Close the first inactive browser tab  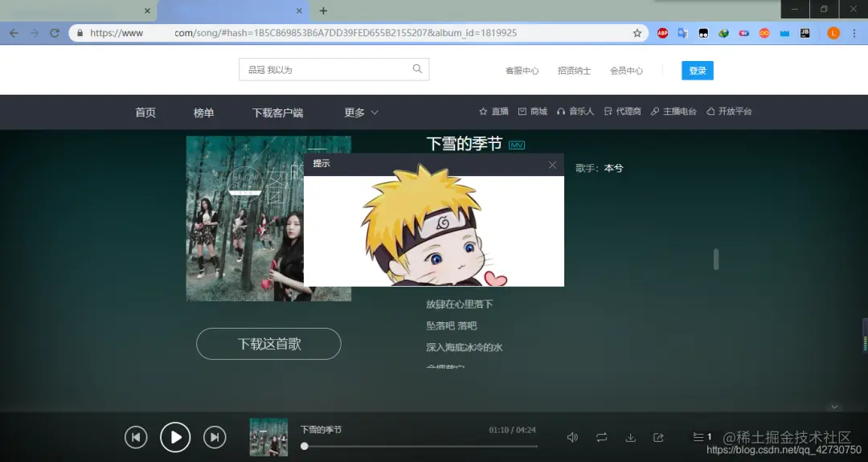coord(147,10)
